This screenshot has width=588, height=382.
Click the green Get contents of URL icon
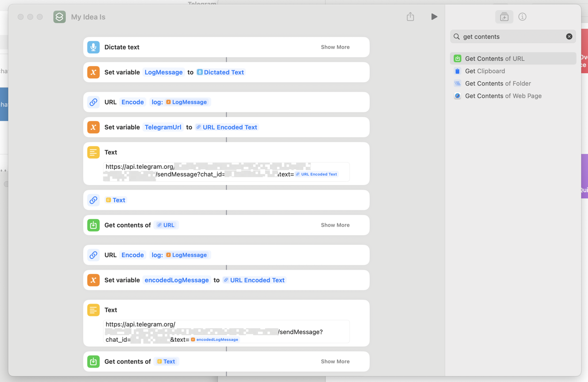pos(93,225)
